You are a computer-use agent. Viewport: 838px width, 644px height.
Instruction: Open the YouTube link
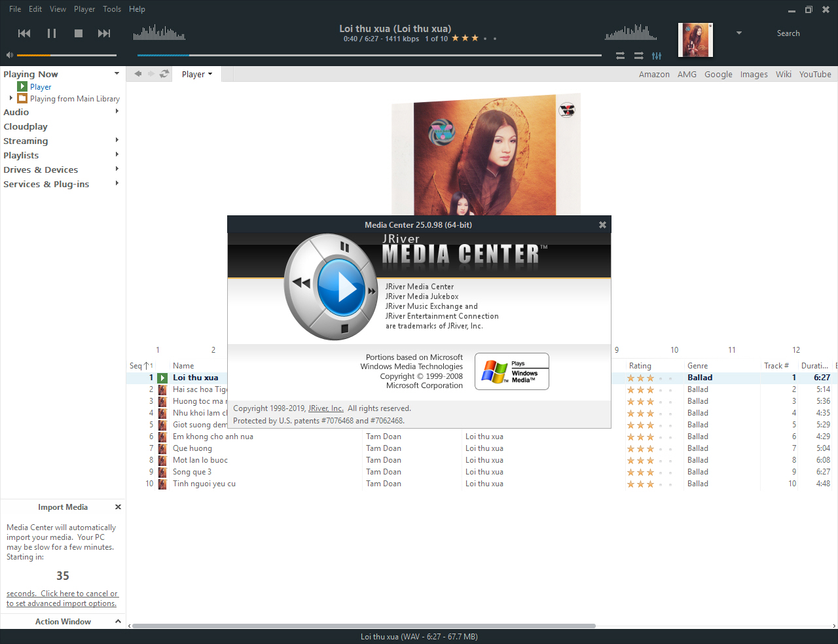click(x=815, y=75)
